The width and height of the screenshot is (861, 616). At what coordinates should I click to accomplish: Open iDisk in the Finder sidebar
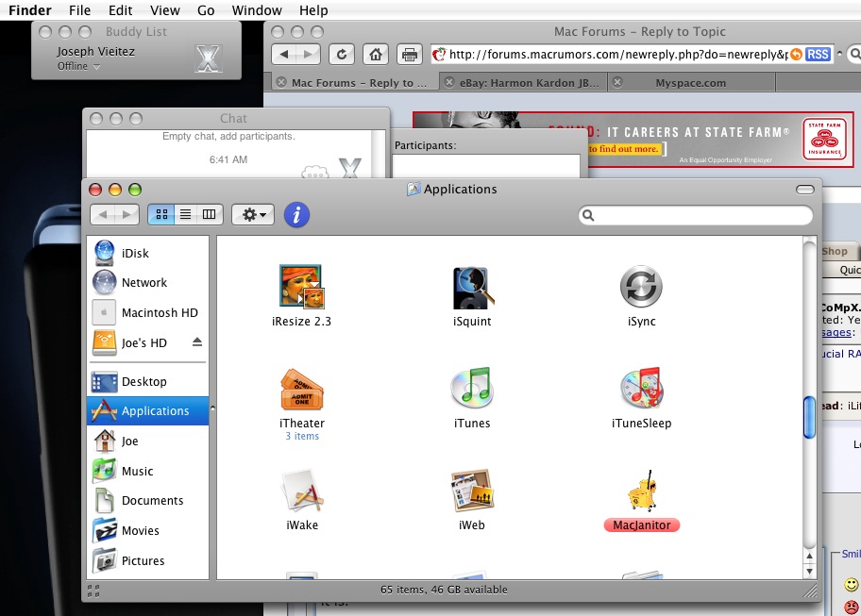(147, 253)
